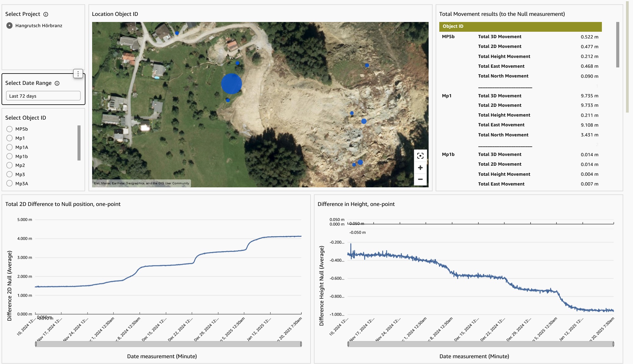This screenshot has width=633, height=364.
Task: Click Mp1 row in movement results table
Action: click(x=447, y=96)
